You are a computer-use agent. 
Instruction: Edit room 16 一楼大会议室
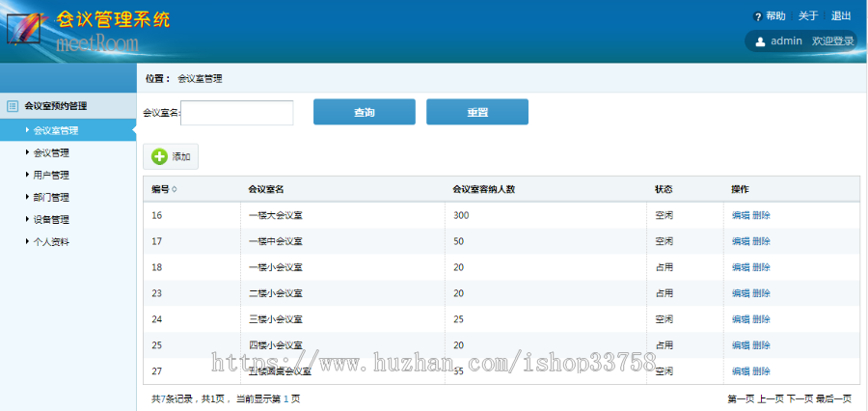[x=741, y=215]
